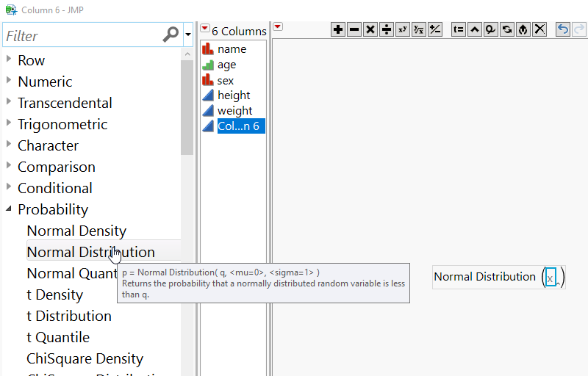Click the nominal icon beside name column
Screen dimensions: 588x376
208,48
